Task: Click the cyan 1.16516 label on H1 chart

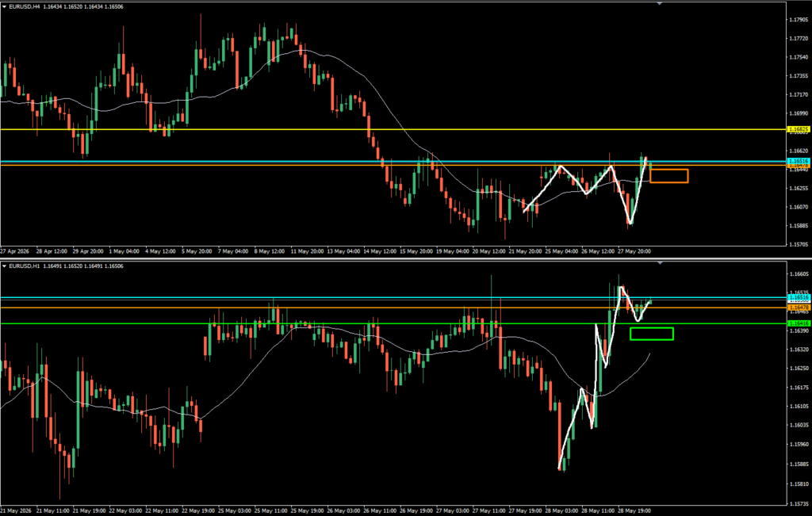Action: 798,298
